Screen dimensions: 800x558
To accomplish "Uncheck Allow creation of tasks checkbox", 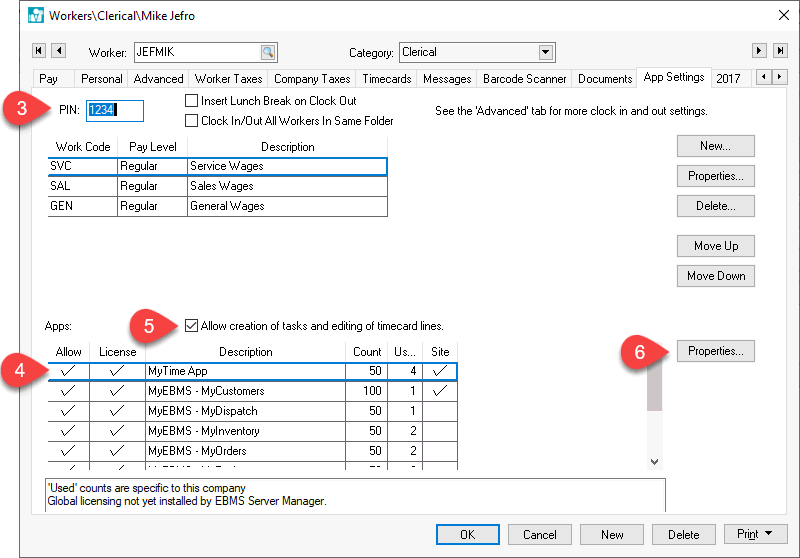I will pyautogui.click(x=192, y=325).
